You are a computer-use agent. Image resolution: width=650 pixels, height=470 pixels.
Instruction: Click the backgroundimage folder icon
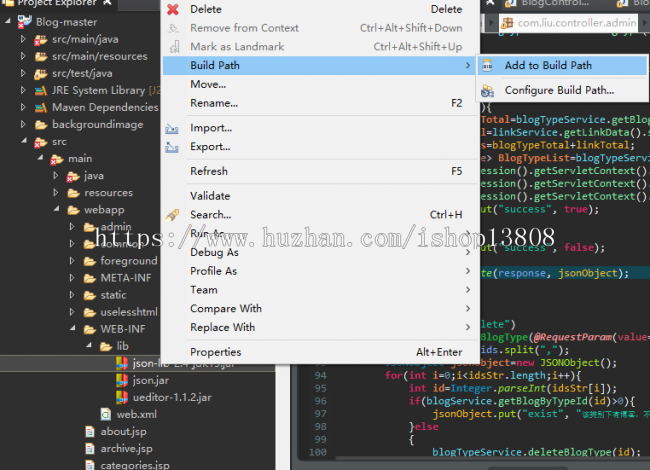click(x=41, y=124)
